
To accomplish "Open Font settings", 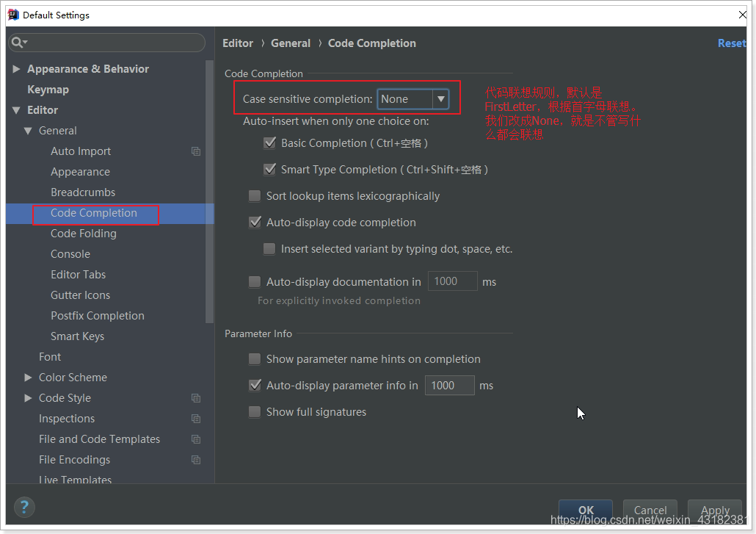I will (x=50, y=357).
